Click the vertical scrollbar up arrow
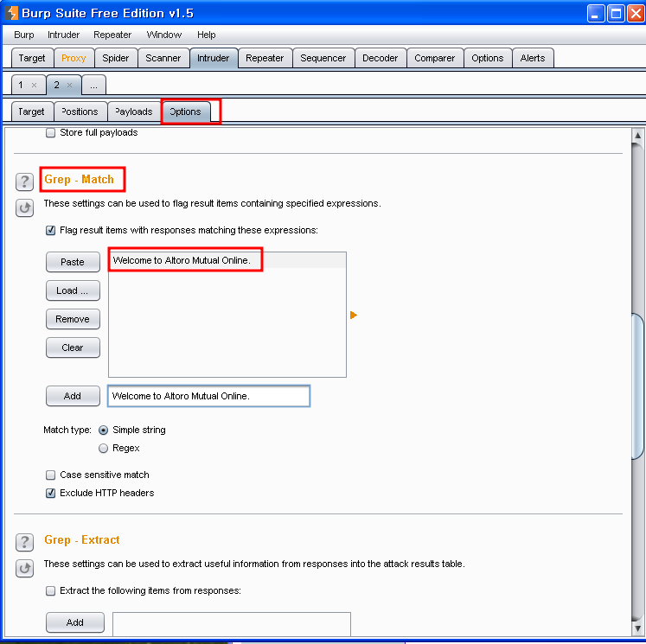The height and width of the screenshot is (644, 646). [x=637, y=136]
